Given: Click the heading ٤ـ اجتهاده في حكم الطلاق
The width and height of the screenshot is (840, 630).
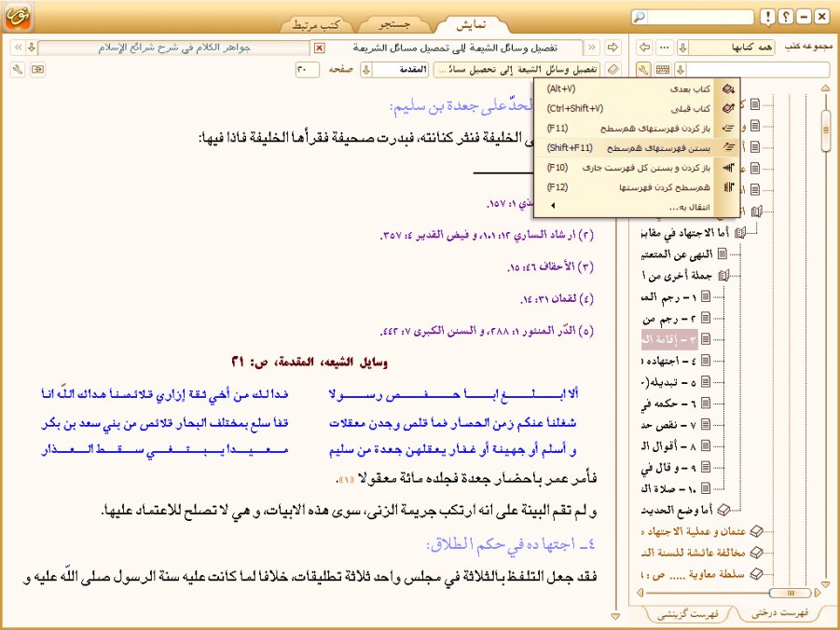Looking at the screenshot, I should (x=511, y=544).
